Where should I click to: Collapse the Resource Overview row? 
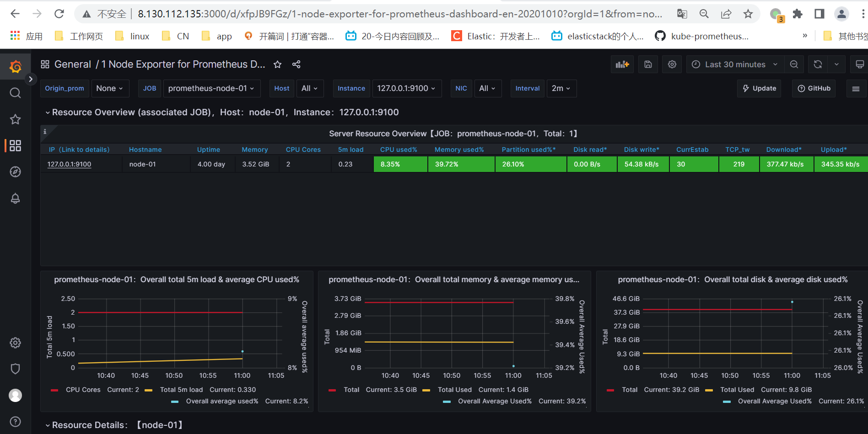coord(222,112)
